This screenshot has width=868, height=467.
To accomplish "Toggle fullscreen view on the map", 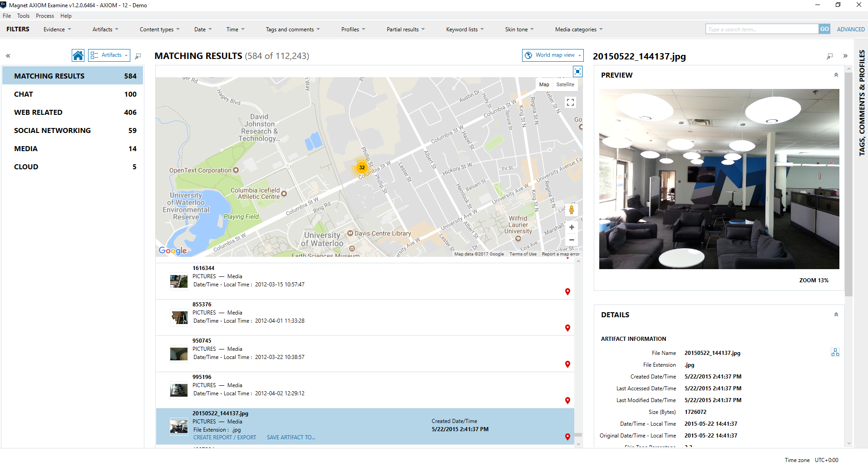I will pos(571,102).
